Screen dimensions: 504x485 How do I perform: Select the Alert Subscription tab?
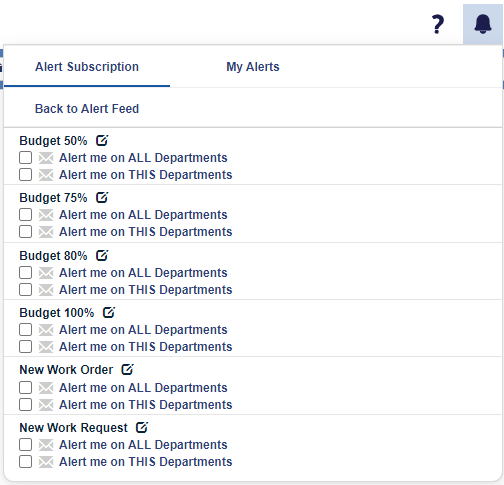(87, 67)
